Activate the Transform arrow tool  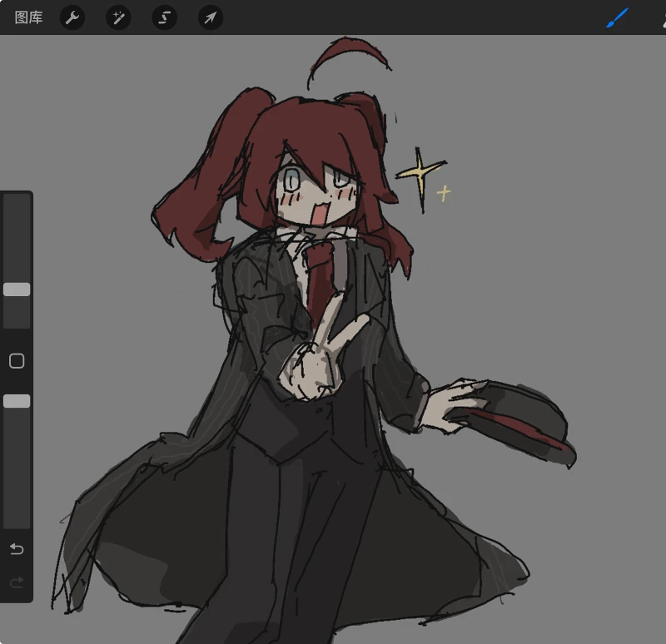click(x=211, y=17)
